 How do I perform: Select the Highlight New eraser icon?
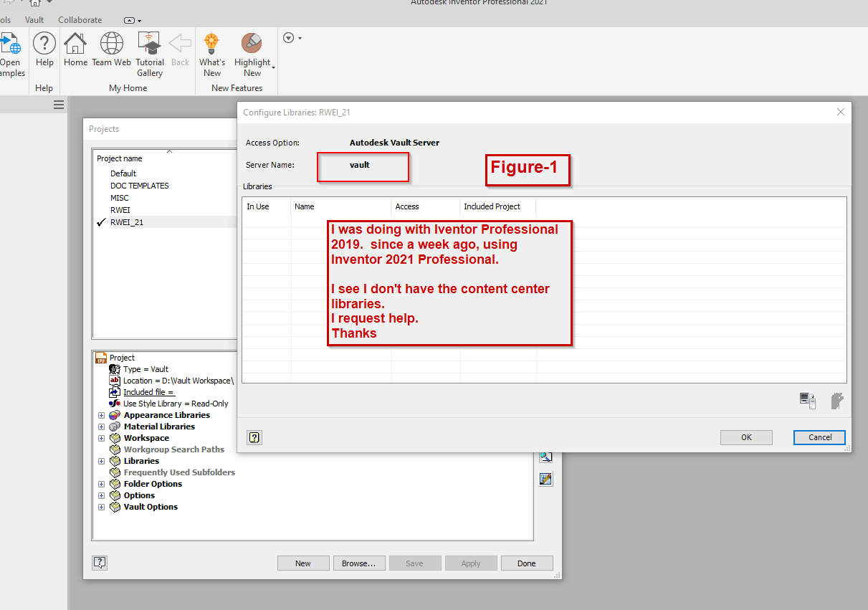point(252,44)
